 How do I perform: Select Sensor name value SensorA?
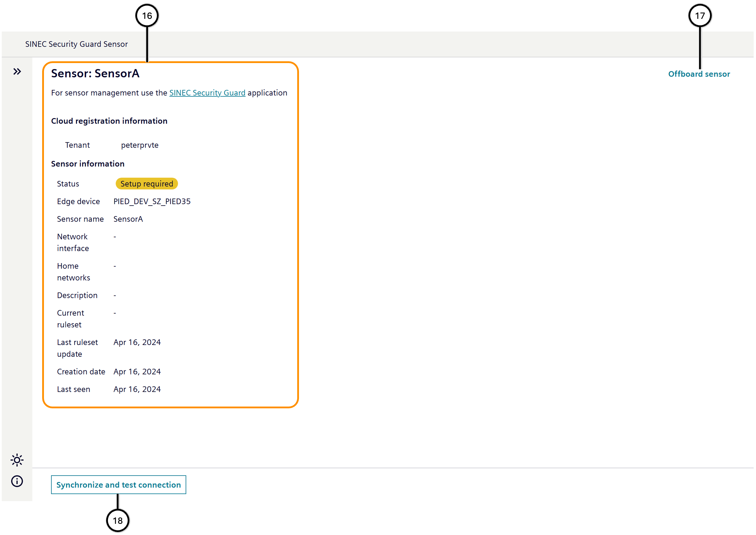[128, 219]
